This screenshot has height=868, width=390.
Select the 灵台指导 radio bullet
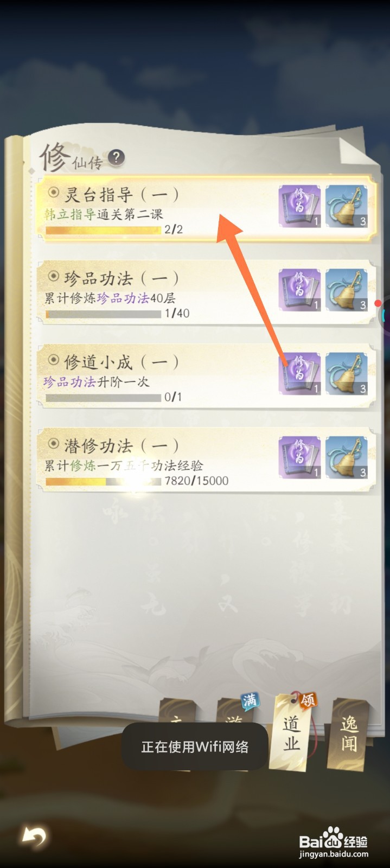pyautogui.click(x=53, y=192)
